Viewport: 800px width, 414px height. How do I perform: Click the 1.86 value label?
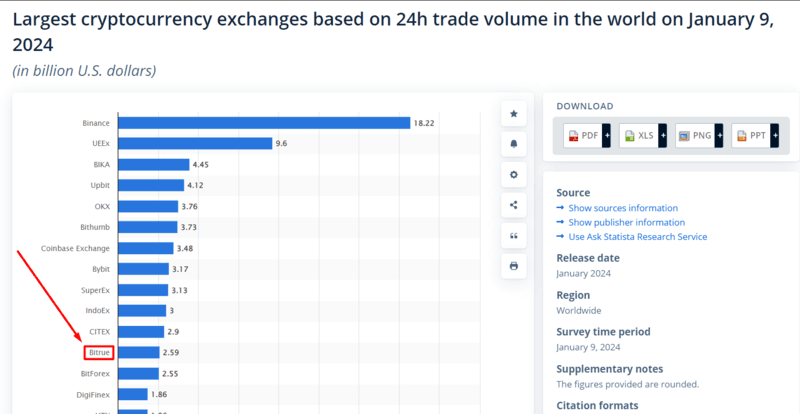point(159,394)
